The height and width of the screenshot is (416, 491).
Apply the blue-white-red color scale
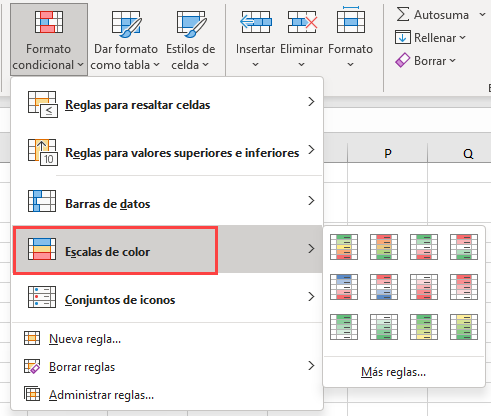344,287
